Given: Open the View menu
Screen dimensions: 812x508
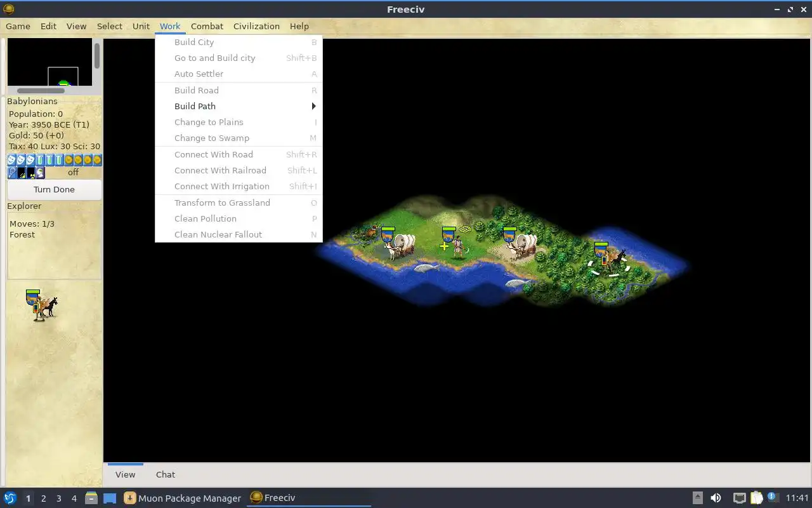Looking at the screenshot, I should click(x=76, y=26).
